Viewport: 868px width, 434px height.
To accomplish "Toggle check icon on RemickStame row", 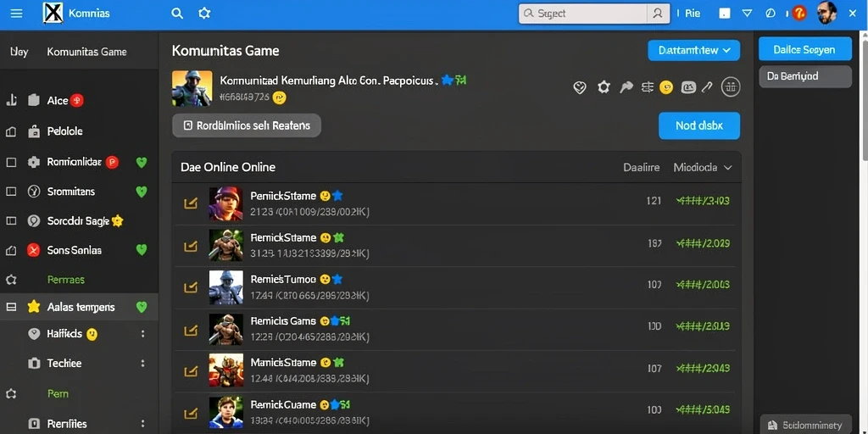I will [191, 245].
